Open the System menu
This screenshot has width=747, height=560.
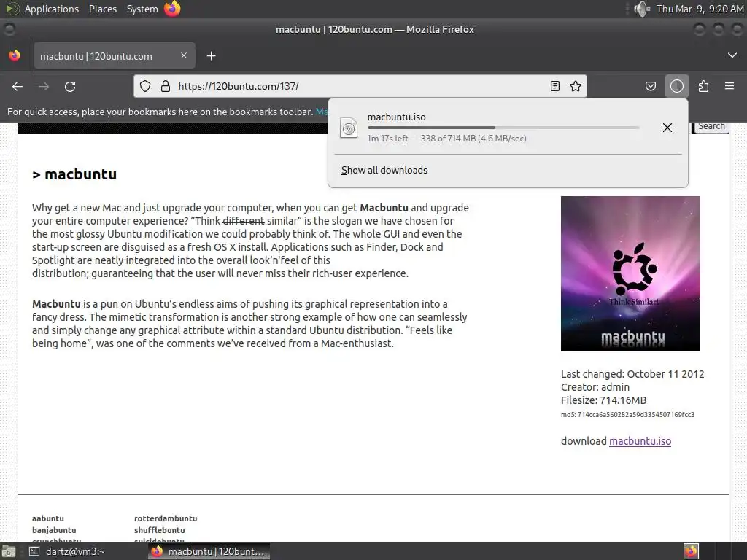[x=142, y=9]
